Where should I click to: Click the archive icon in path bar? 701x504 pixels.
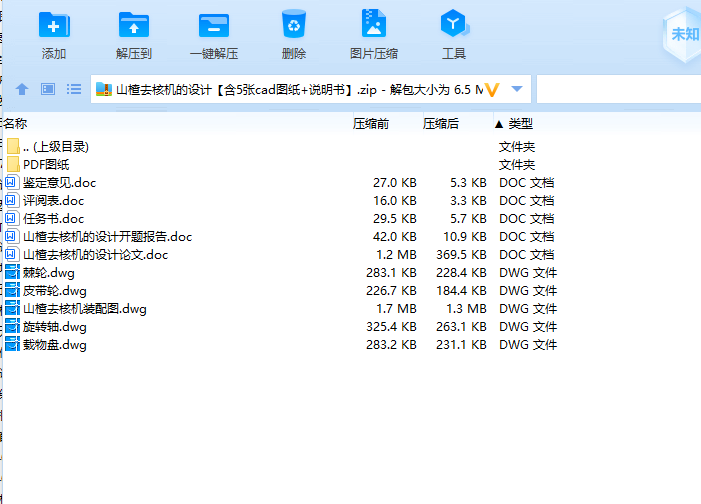click(104, 89)
